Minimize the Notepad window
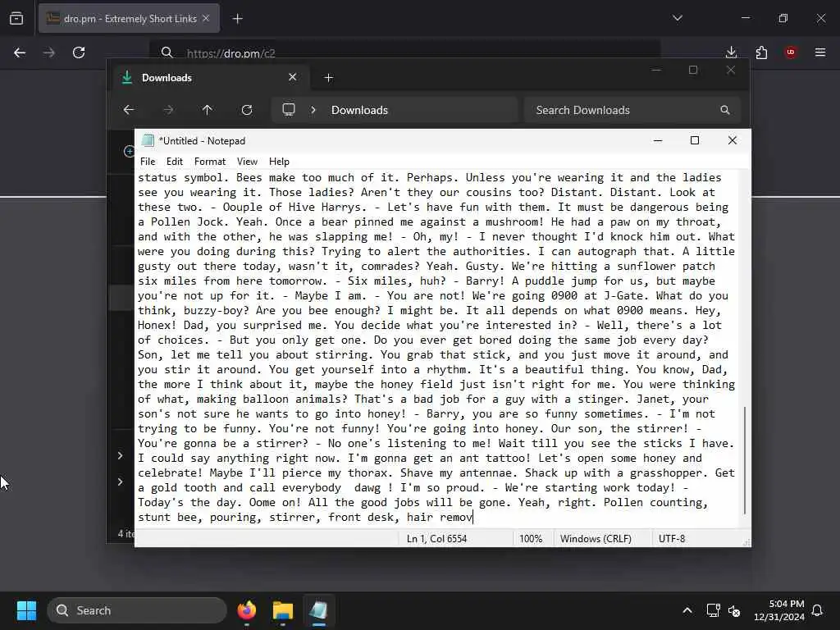Screen dimensions: 840x630 [x=658, y=140]
